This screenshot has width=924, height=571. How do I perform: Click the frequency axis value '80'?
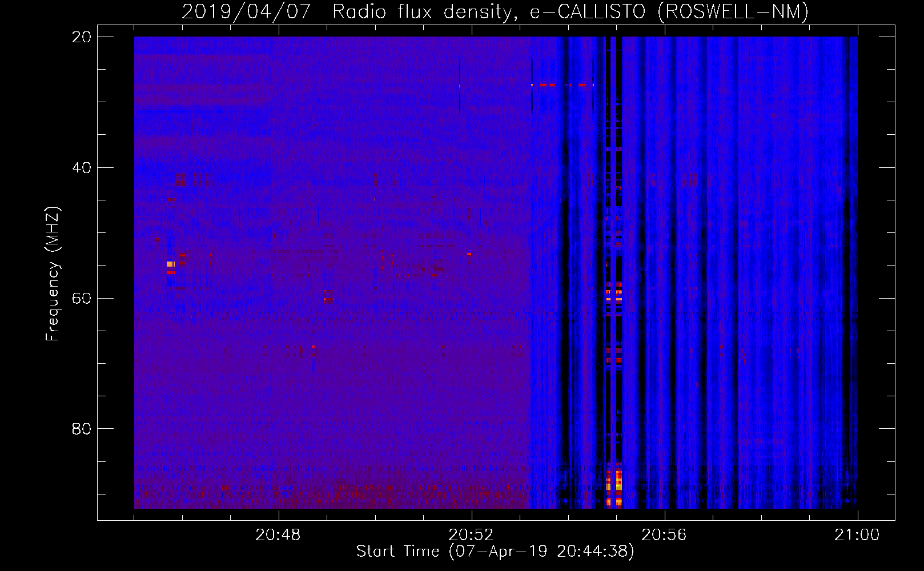pos(82,429)
